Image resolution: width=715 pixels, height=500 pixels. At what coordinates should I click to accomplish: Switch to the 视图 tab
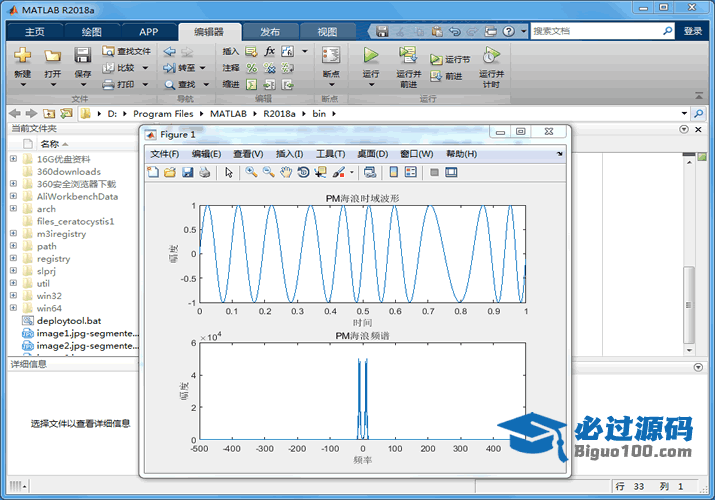[327, 31]
